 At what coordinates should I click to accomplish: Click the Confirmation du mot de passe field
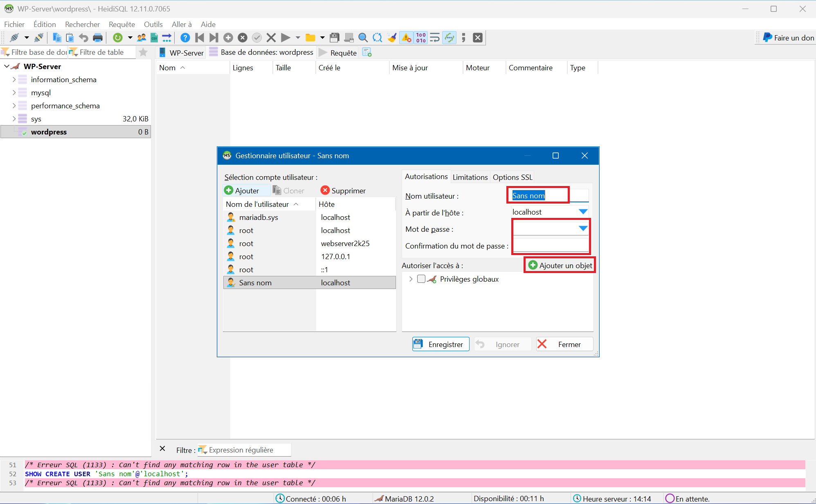click(x=550, y=246)
